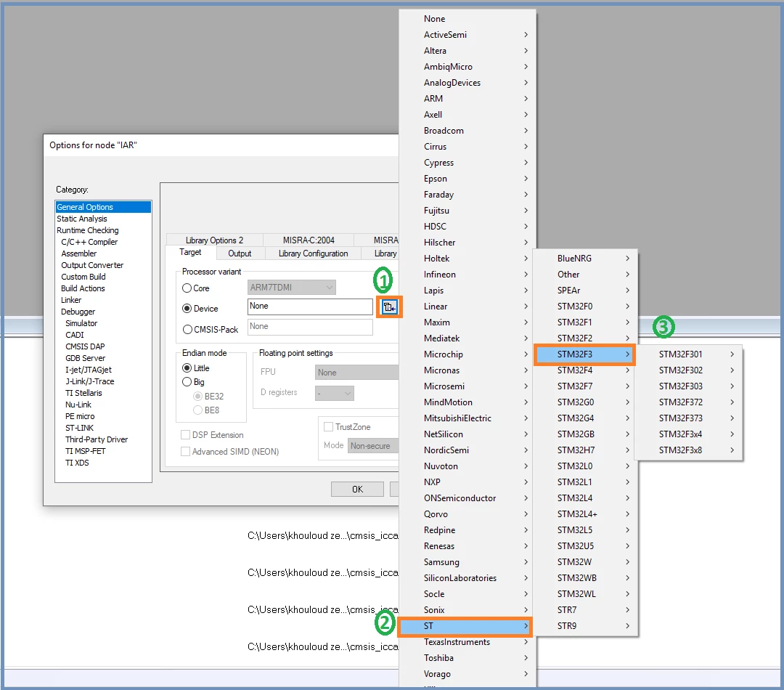Select the Core radio button

point(187,288)
